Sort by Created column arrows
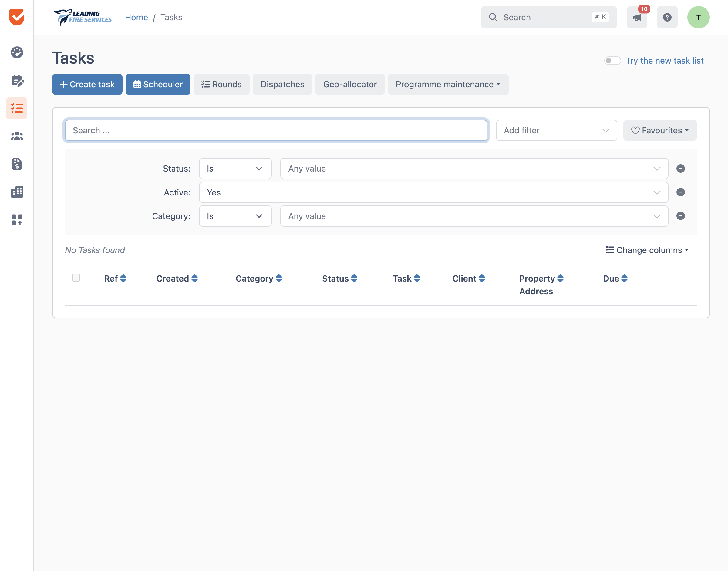This screenshot has height=571, width=728. point(194,279)
